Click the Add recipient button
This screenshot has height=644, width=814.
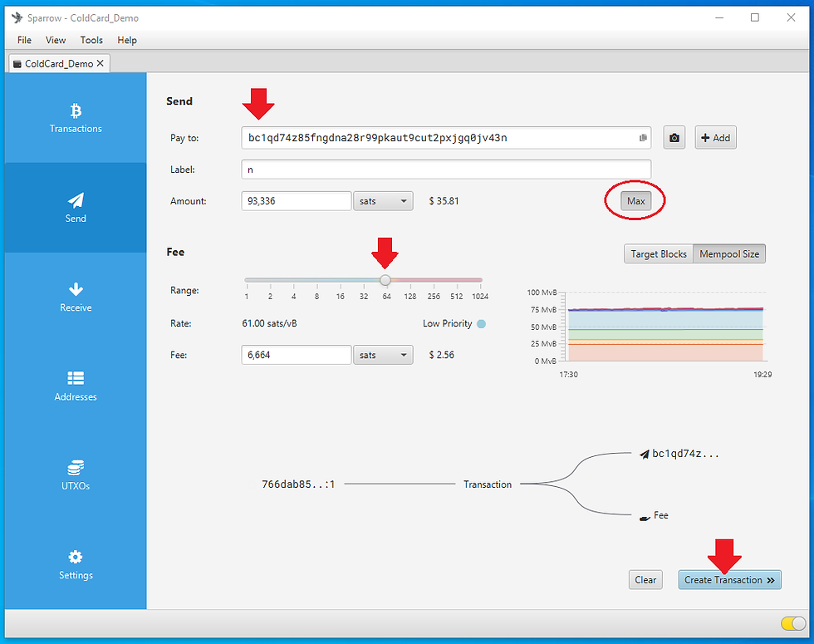[715, 138]
